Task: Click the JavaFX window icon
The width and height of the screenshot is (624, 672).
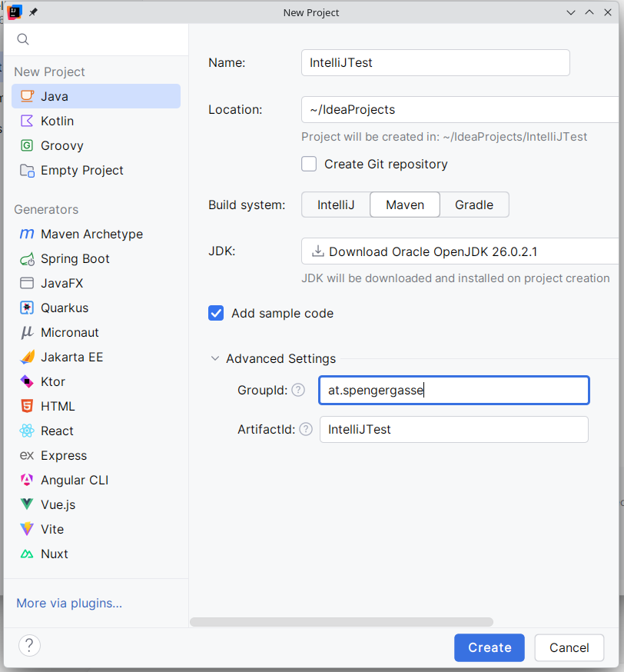Action: [27, 283]
